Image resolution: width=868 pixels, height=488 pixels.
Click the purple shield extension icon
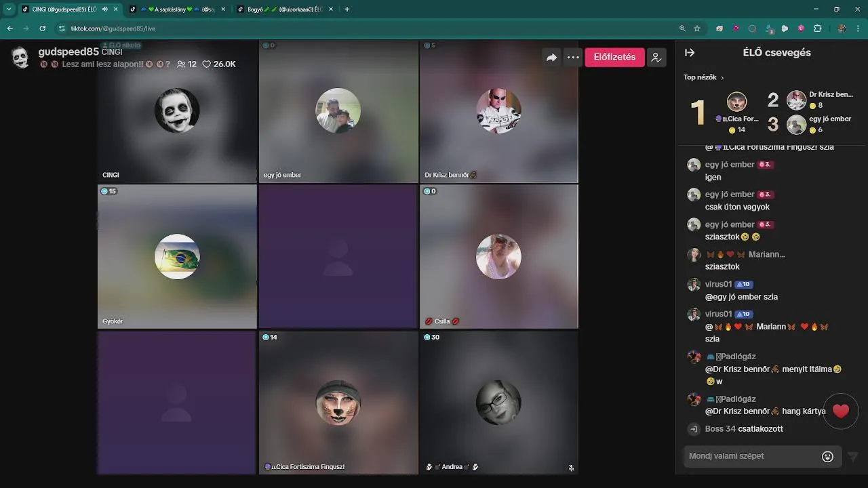801,28
